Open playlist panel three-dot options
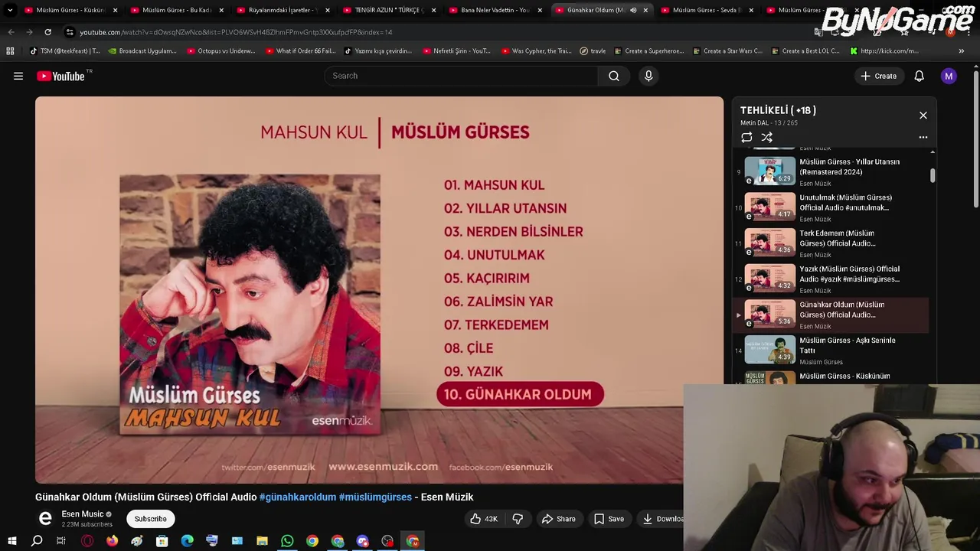The height and width of the screenshot is (551, 980). click(923, 138)
